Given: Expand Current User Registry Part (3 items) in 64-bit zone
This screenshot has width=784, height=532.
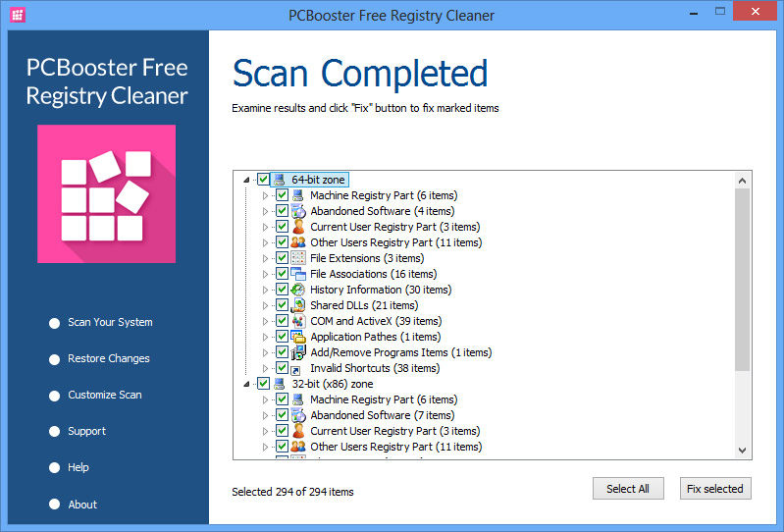Looking at the screenshot, I should pos(266,227).
